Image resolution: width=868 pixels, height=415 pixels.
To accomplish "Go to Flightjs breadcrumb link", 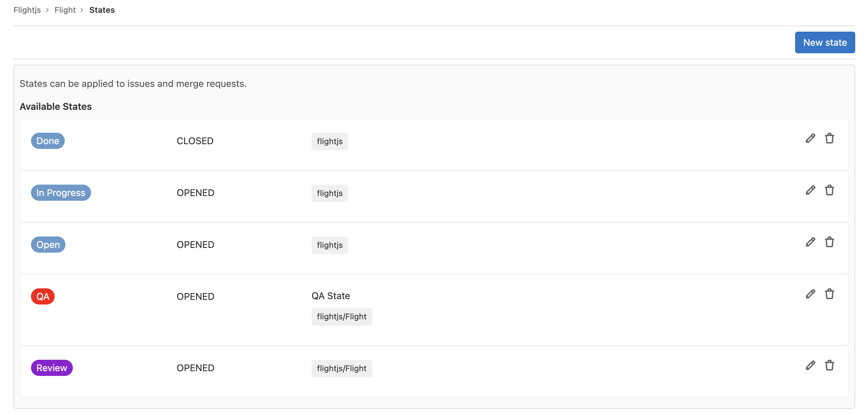I will tap(27, 10).
